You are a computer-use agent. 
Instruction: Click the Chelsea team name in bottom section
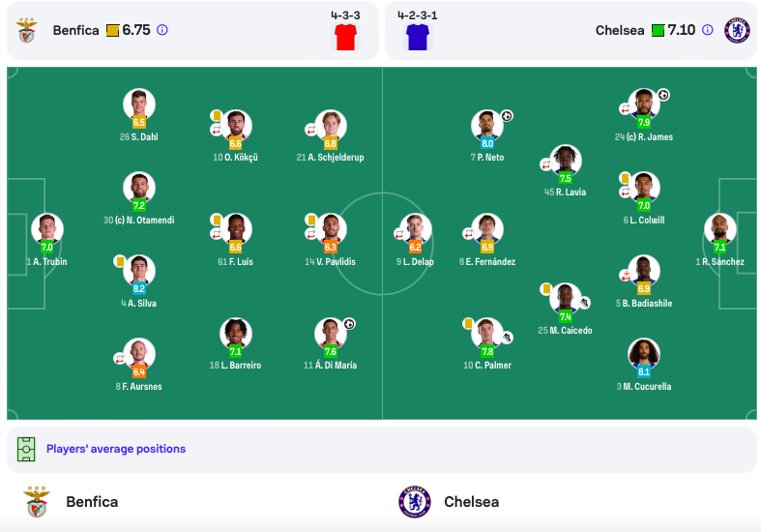[471, 502]
